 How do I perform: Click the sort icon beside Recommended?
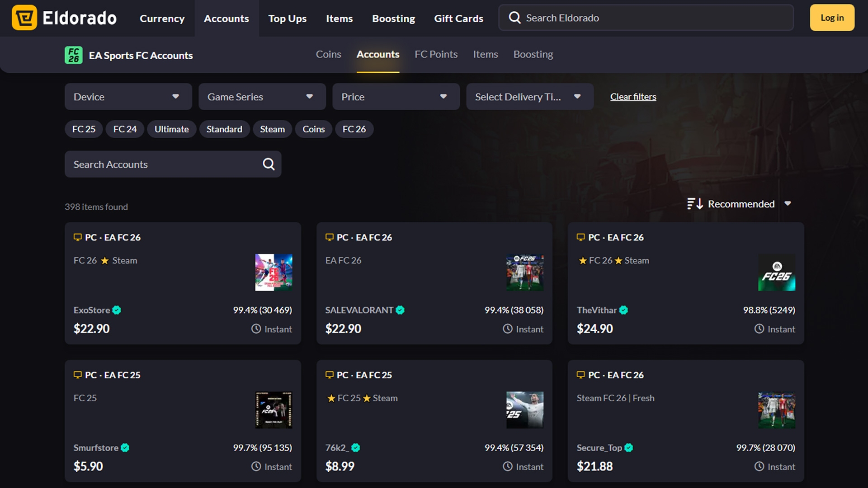694,204
